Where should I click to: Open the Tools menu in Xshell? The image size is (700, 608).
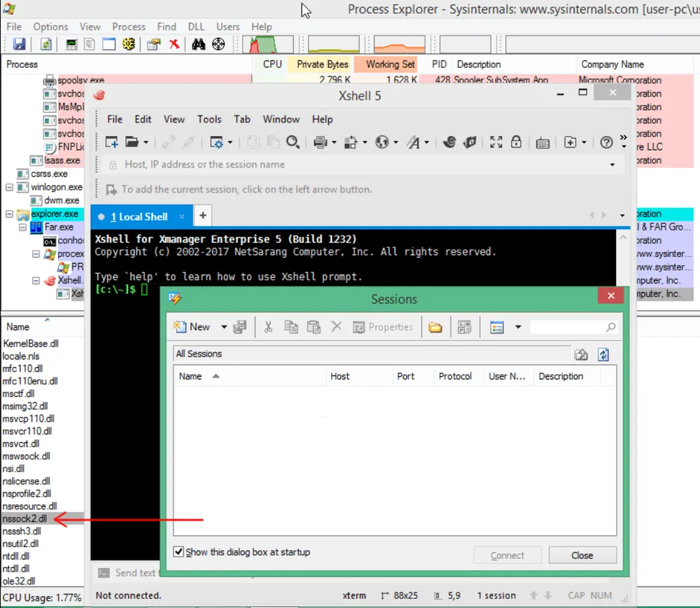tap(209, 119)
